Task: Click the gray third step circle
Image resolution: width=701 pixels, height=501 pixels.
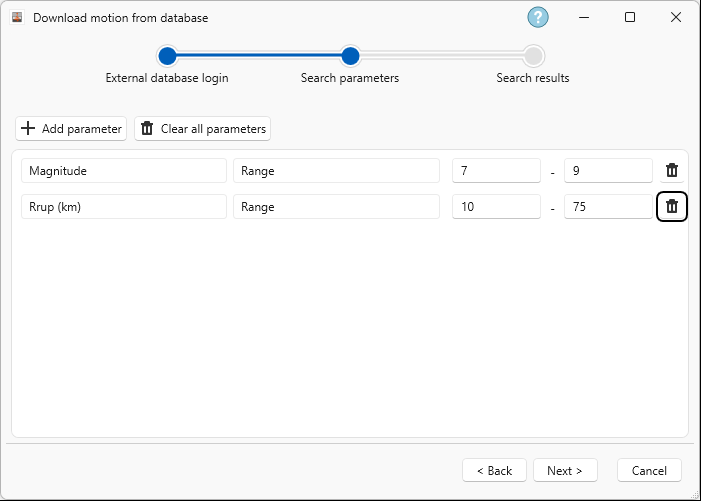Action: pyautogui.click(x=533, y=56)
